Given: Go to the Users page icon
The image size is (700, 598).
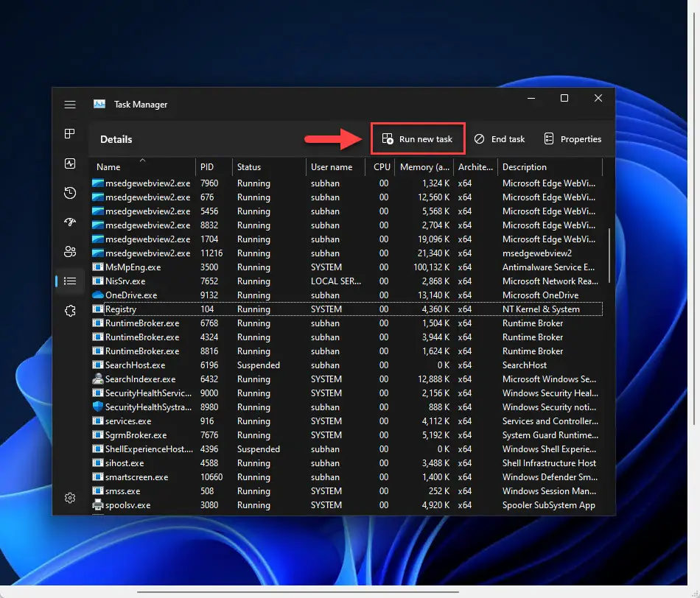Looking at the screenshot, I should pyautogui.click(x=70, y=252).
